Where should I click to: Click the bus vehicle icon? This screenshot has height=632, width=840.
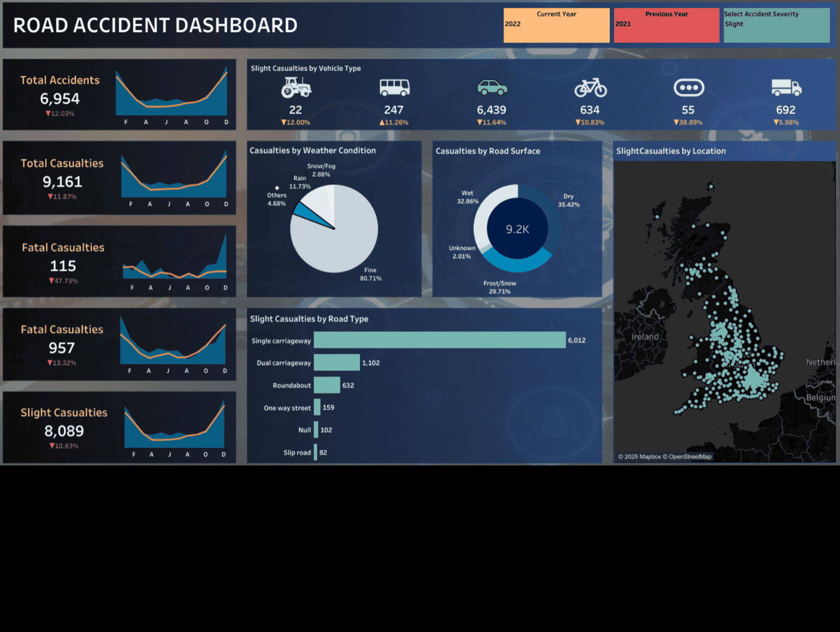click(394, 87)
